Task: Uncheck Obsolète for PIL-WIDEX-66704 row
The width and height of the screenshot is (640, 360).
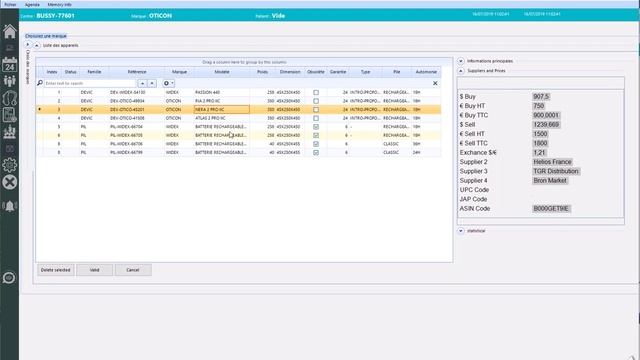Action: (316, 127)
